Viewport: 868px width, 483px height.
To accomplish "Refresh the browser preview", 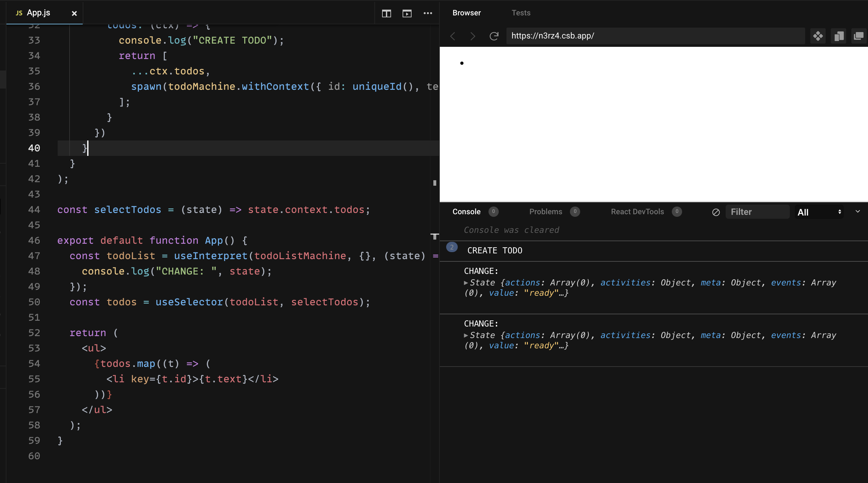I will coord(494,36).
